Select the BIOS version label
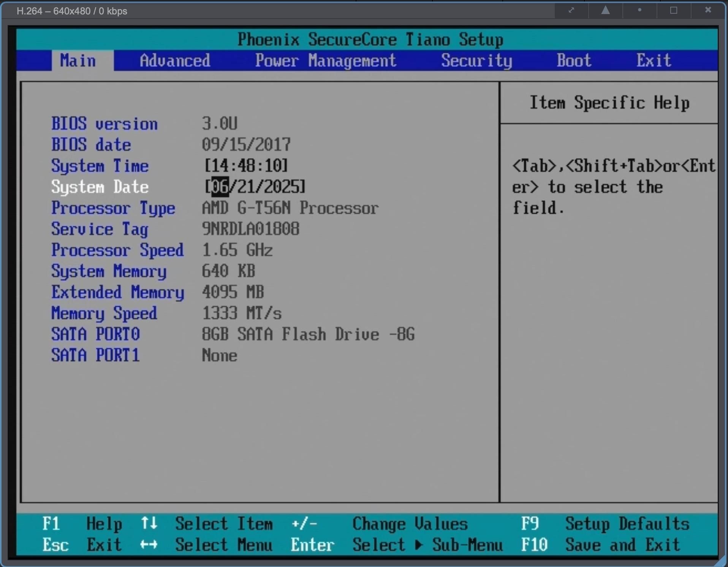728x567 pixels. (104, 124)
